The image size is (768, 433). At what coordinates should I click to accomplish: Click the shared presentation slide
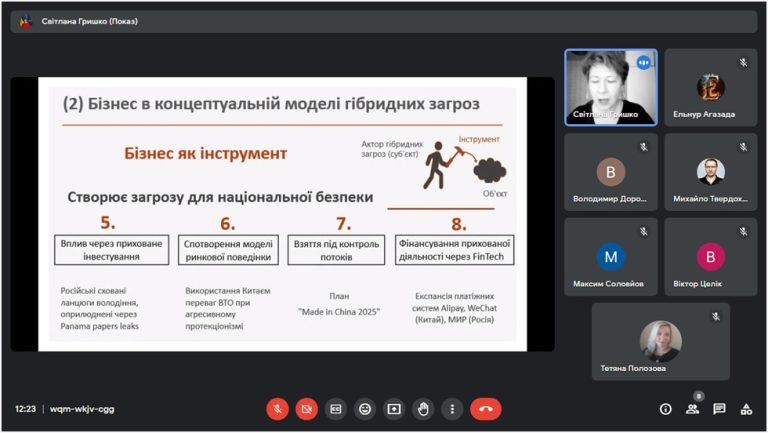(283, 214)
